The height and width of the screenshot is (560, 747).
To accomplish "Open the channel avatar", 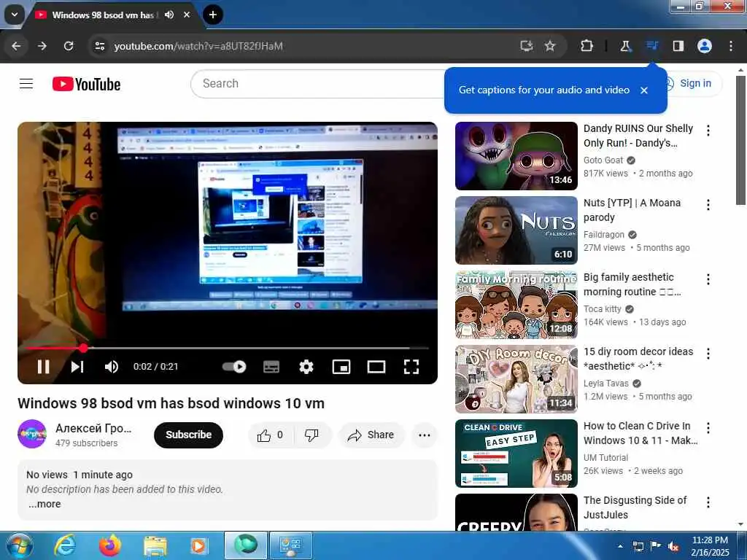I will pos(32,434).
